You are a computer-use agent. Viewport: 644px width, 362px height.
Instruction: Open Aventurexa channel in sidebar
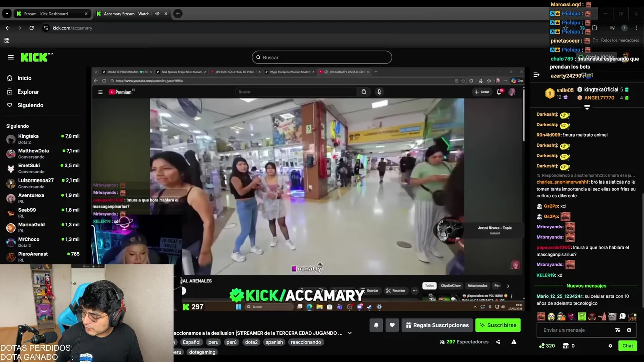43,198
